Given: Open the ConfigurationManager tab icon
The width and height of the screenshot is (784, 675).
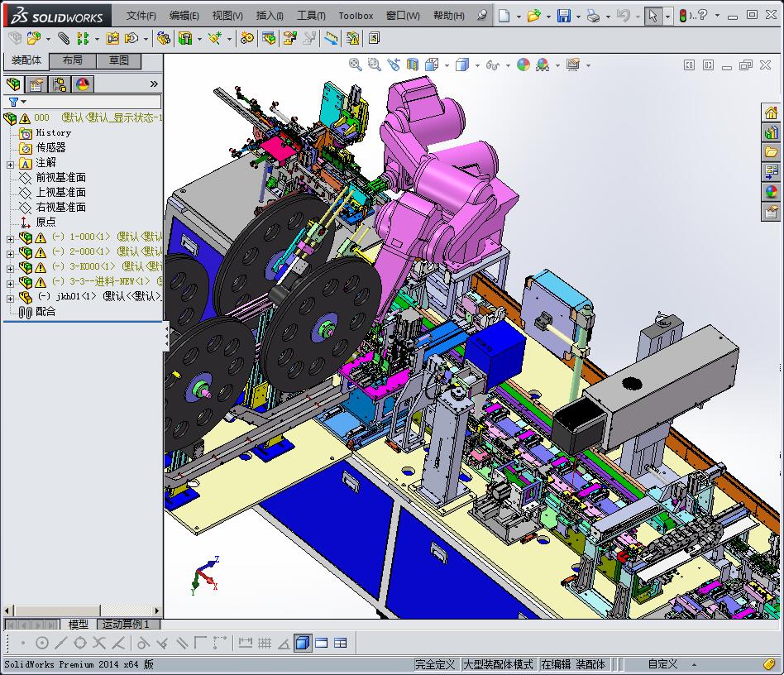Looking at the screenshot, I should (x=60, y=84).
